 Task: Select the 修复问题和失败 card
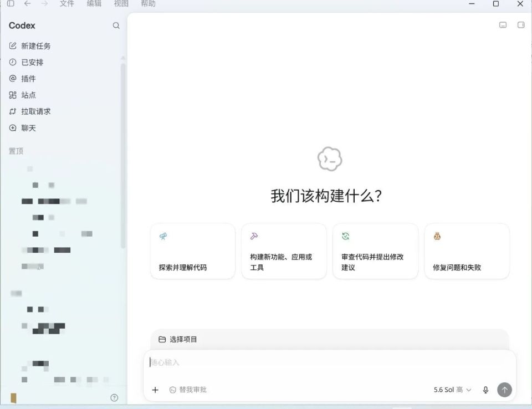[467, 251]
